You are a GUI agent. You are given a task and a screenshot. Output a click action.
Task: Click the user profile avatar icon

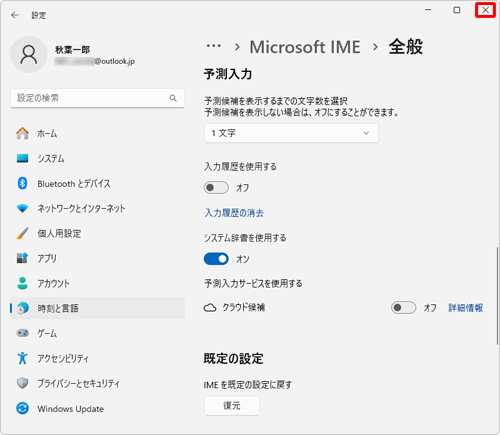tap(29, 54)
